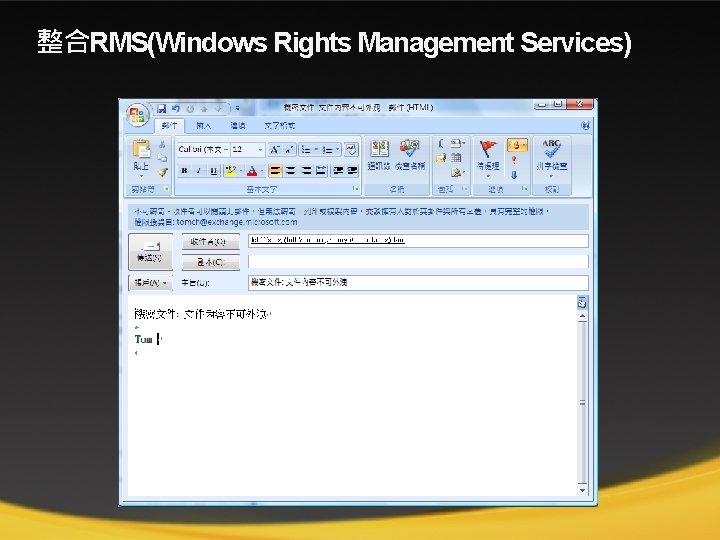Click the Save floppy icon in quick access toolbar

point(161,108)
